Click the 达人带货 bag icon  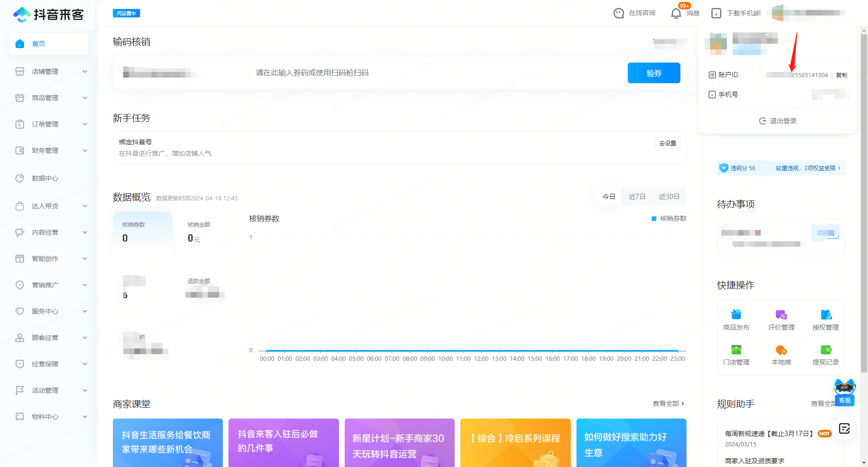20,206
